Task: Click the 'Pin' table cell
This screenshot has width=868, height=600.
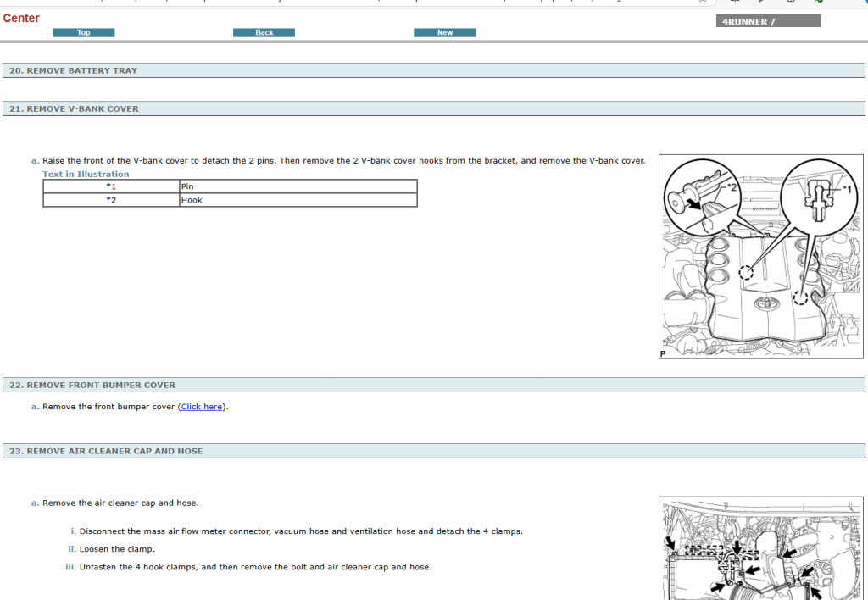Action: (x=298, y=186)
